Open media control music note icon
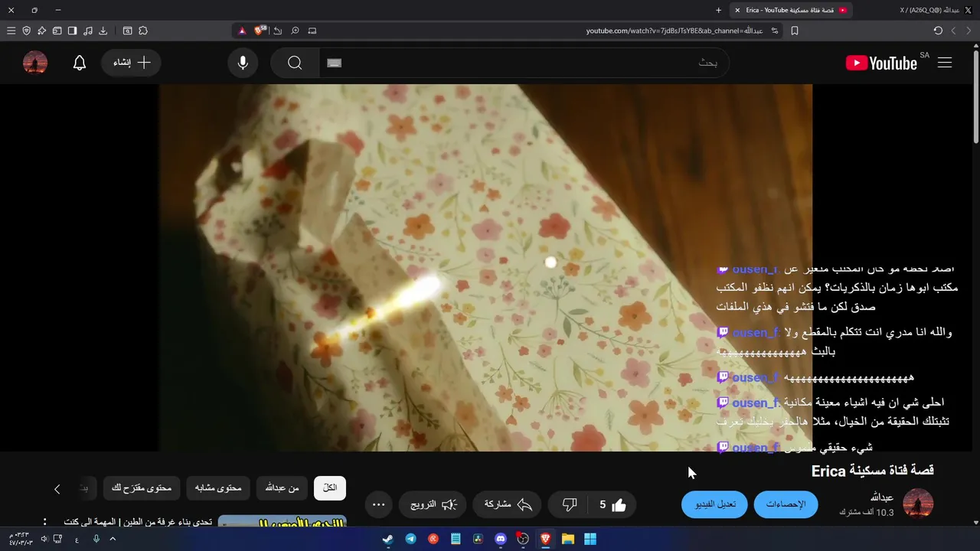Viewport: 980px width, 551px height. point(87,31)
